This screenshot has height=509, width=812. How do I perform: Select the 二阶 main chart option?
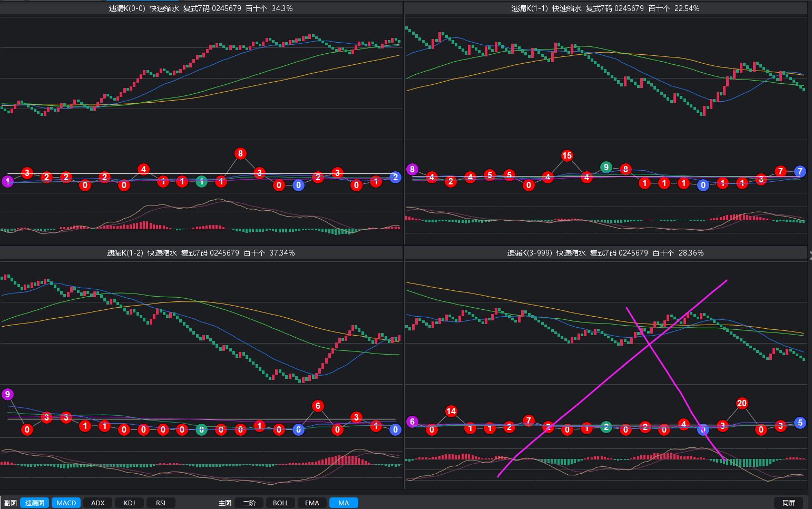click(x=249, y=503)
